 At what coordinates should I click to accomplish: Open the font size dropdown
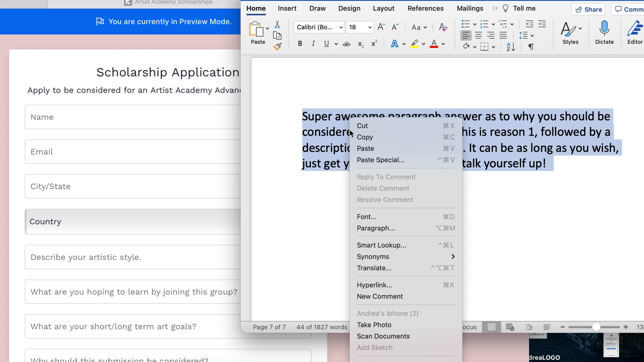[370, 27]
